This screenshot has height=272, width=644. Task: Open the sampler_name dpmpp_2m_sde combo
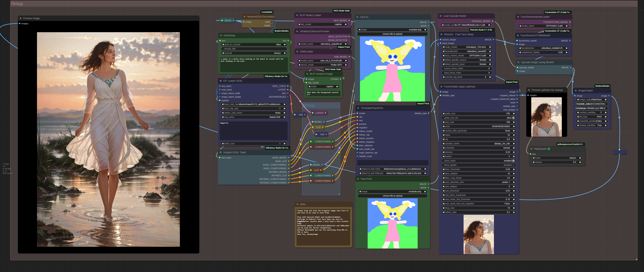479,144
